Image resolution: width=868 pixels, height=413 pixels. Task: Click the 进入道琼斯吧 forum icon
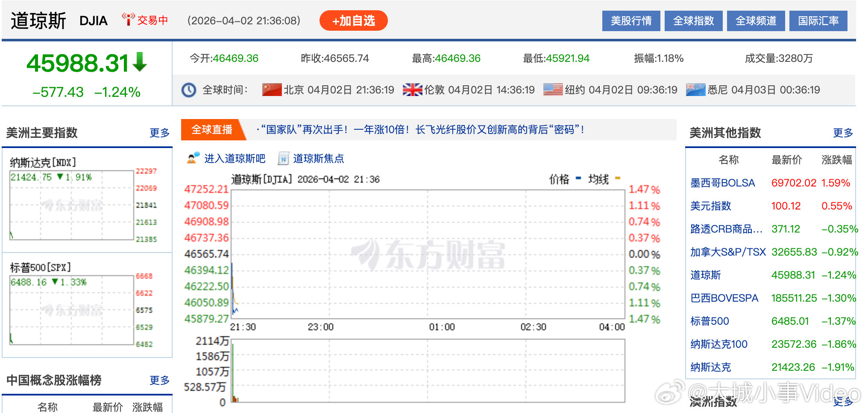pos(194,158)
